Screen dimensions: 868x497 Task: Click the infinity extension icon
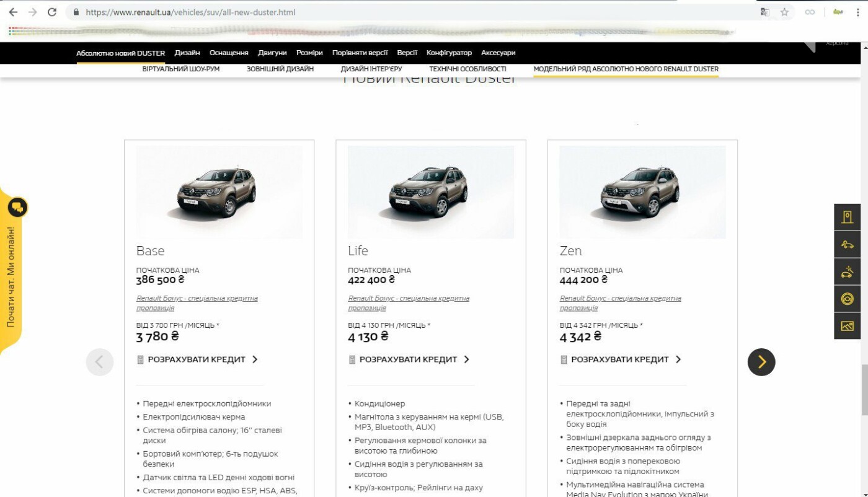810,12
